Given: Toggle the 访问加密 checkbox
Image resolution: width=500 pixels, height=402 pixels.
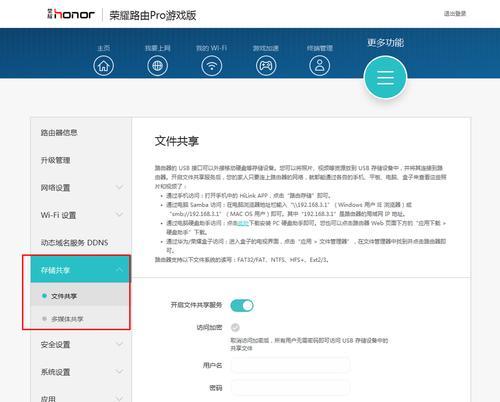Looking at the screenshot, I should click(x=235, y=328).
